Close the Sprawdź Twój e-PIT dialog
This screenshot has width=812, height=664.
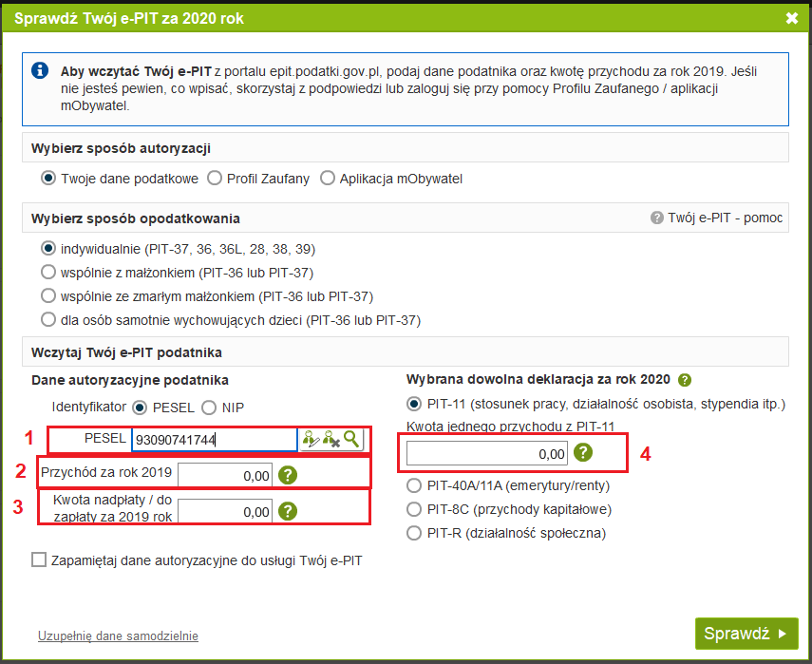pos(792,17)
